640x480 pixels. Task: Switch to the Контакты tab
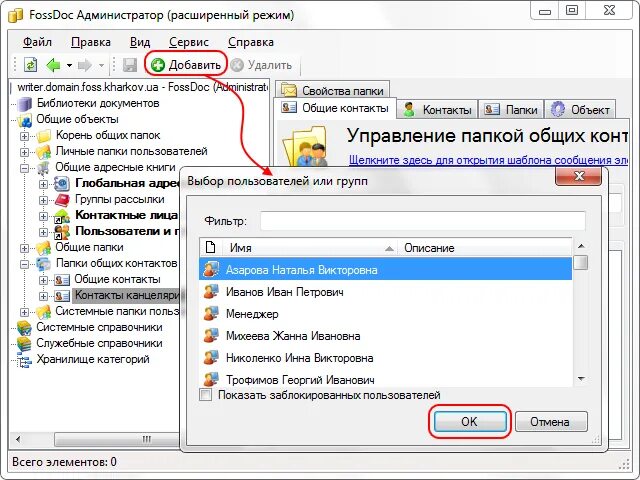[437, 109]
